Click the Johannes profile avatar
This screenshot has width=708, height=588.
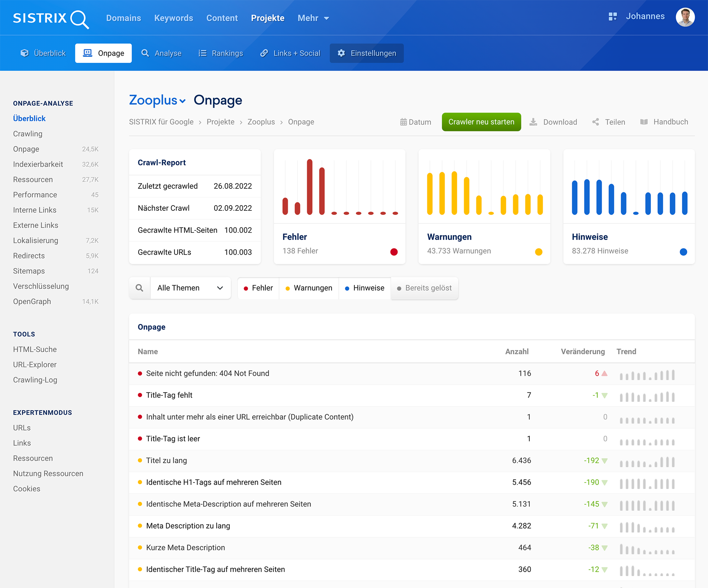pyautogui.click(x=685, y=17)
